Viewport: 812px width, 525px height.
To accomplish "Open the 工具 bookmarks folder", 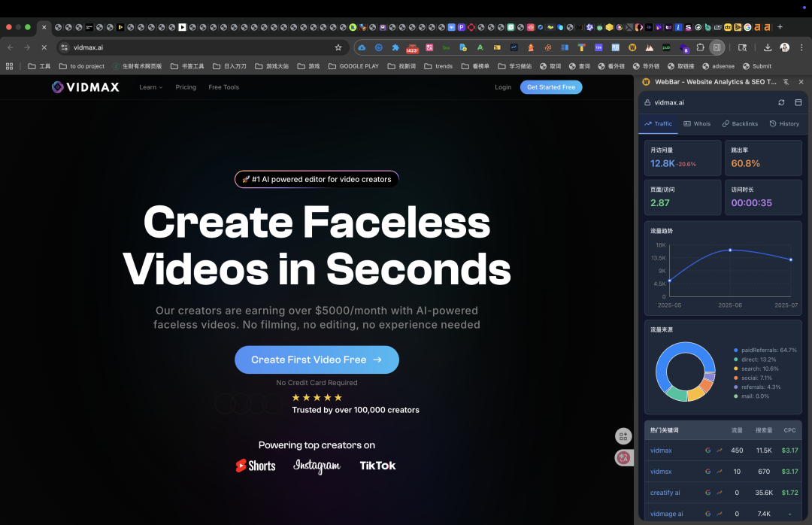I will click(39, 66).
